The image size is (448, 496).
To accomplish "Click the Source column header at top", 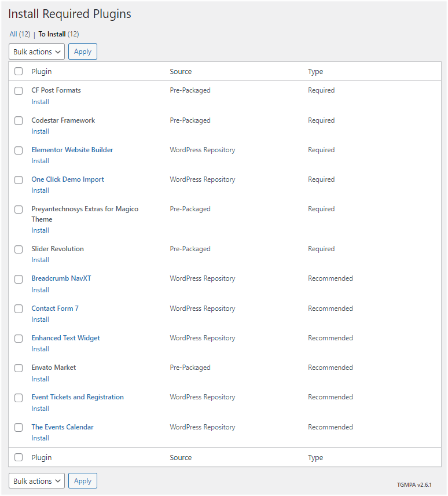I will pyautogui.click(x=181, y=72).
